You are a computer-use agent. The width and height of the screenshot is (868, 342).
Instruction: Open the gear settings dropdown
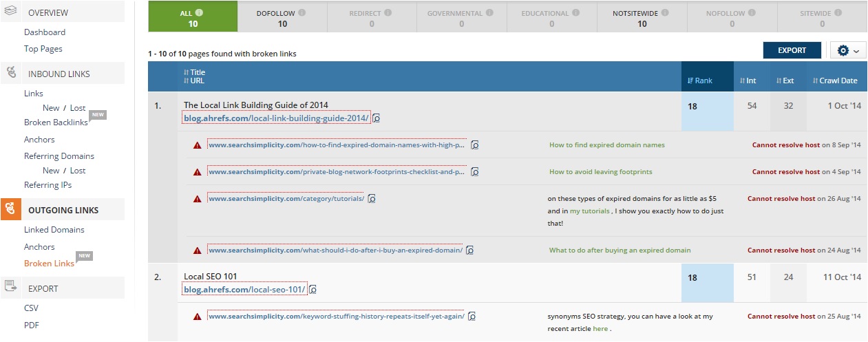[847, 50]
